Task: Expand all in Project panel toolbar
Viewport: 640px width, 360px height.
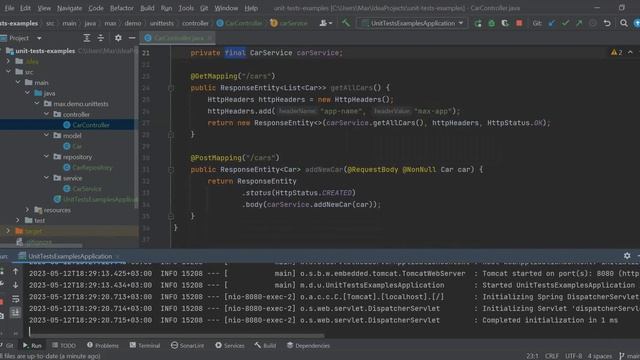Action: click(x=87, y=38)
